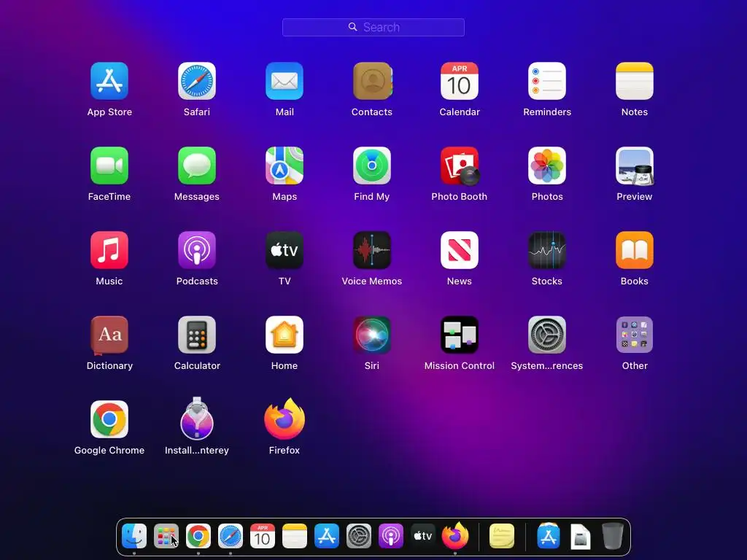Launch the Calculator app
The image size is (747, 560).
click(197, 335)
